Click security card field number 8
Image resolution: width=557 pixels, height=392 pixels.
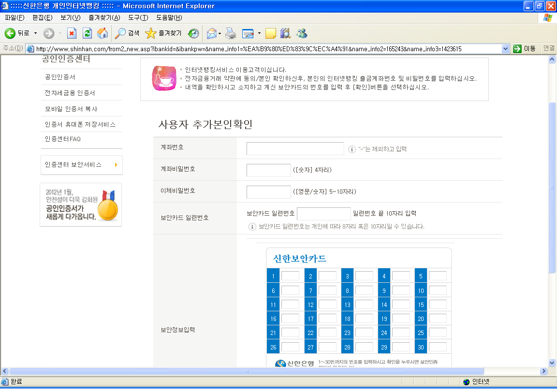pyautogui.click(x=364, y=291)
